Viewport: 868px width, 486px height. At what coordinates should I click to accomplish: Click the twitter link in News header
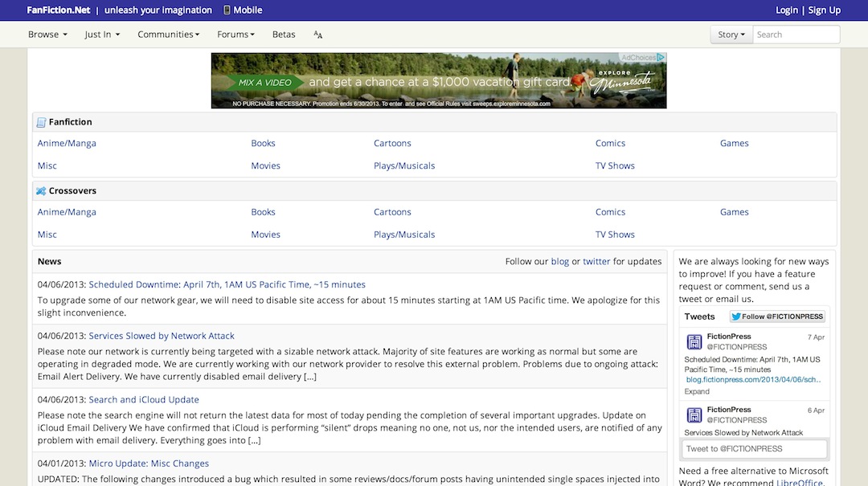pos(596,261)
